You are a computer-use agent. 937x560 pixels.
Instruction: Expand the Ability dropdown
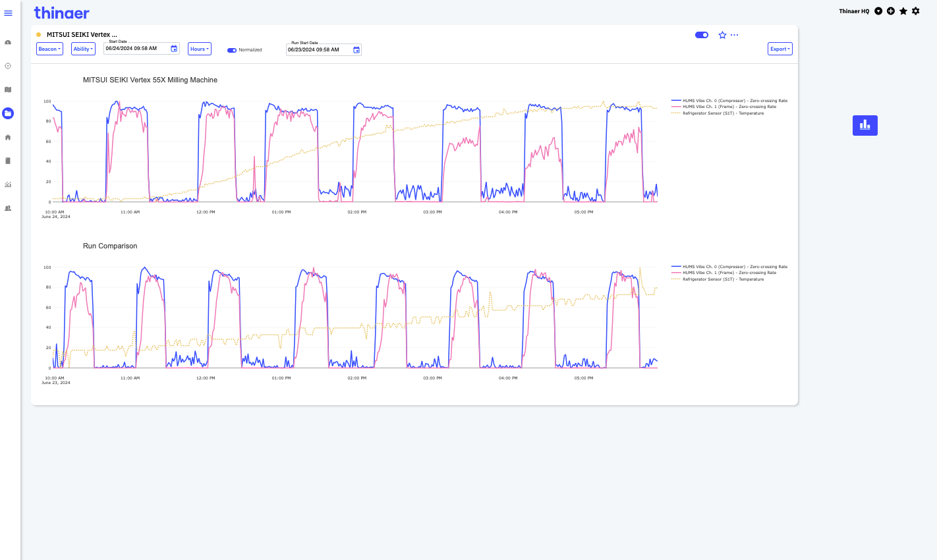point(83,49)
